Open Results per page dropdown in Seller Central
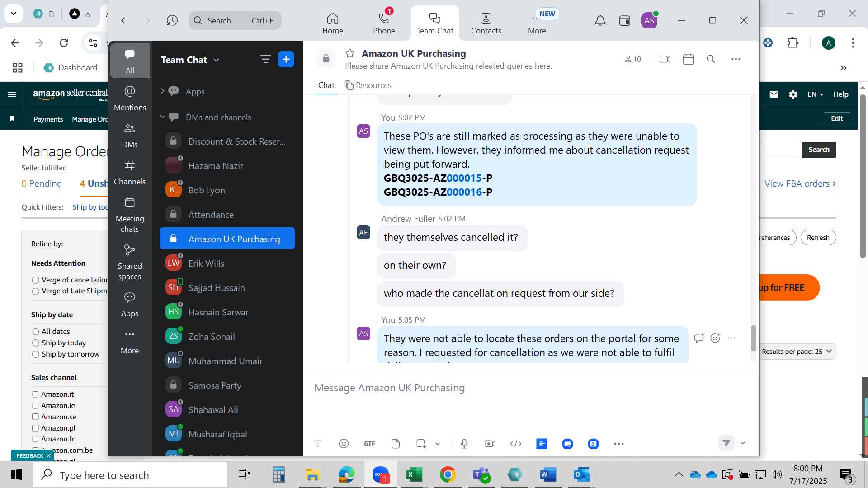The height and width of the screenshot is (488, 868). click(797, 352)
